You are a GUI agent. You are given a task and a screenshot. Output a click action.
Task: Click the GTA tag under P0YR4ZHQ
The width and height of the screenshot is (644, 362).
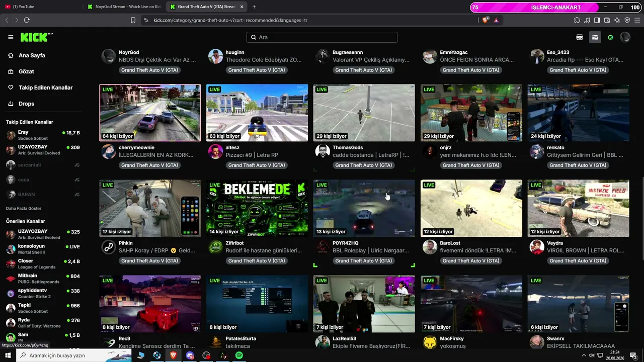tap(364, 260)
